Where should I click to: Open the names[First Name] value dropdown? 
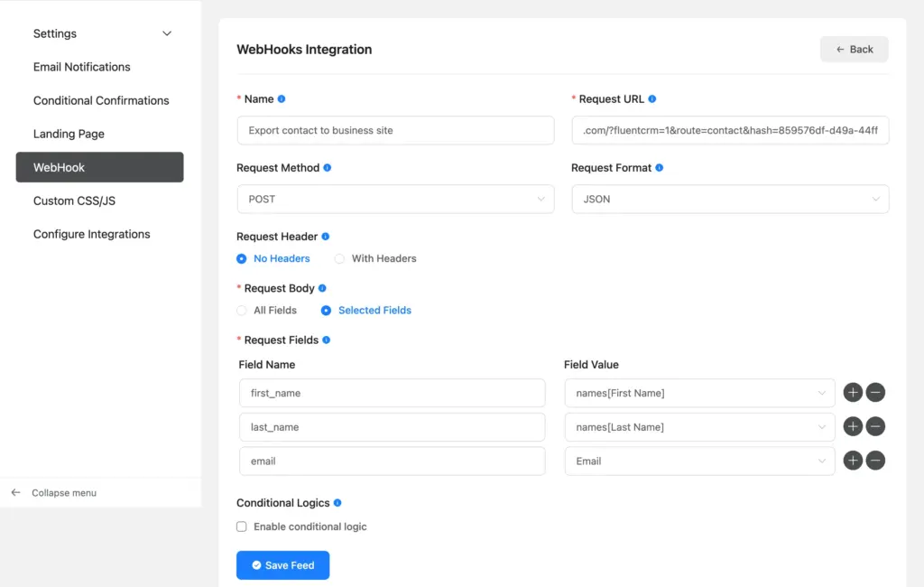699,393
